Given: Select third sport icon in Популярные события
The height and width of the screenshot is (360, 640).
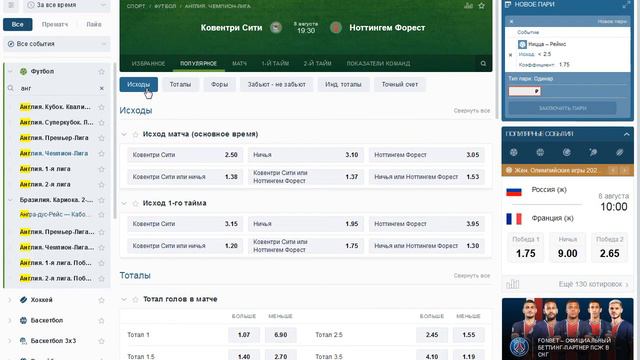Looking at the screenshot, I should [x=567, y=152].
